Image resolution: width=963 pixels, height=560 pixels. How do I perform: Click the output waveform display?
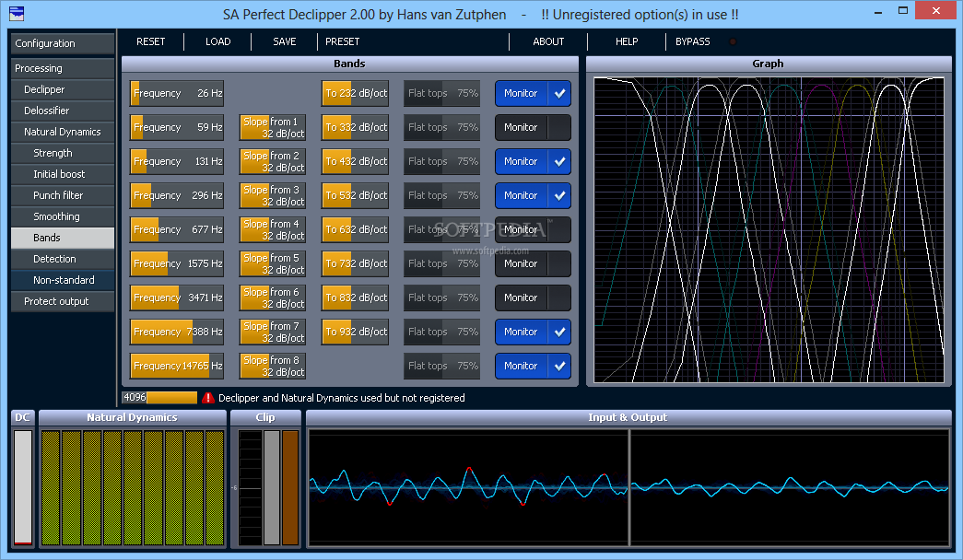pos(790,487)
